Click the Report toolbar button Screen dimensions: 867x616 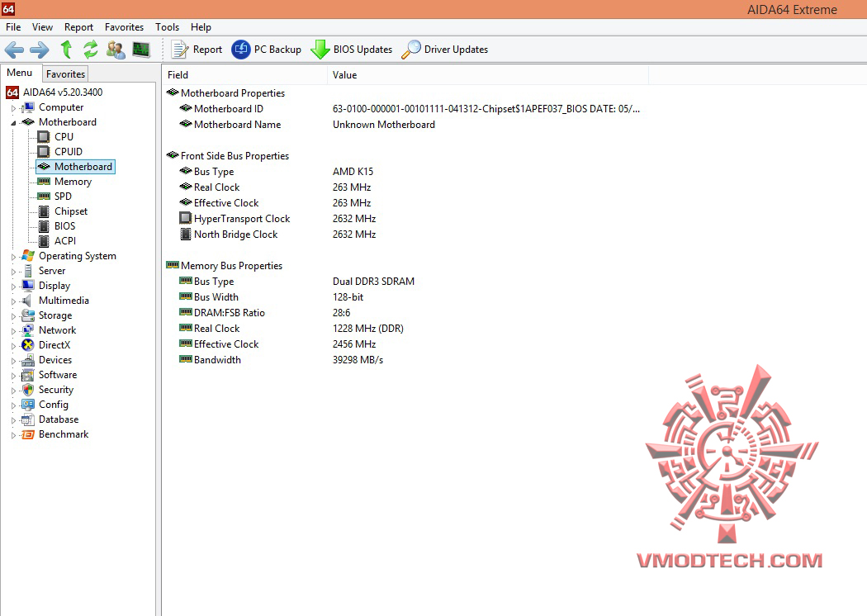tap(197, 50)
